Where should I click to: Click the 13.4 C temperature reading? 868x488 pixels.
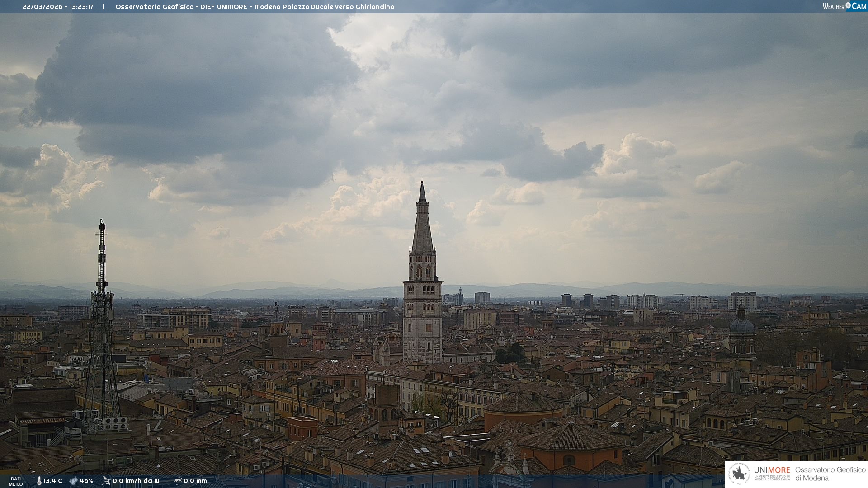click(53, 481)
